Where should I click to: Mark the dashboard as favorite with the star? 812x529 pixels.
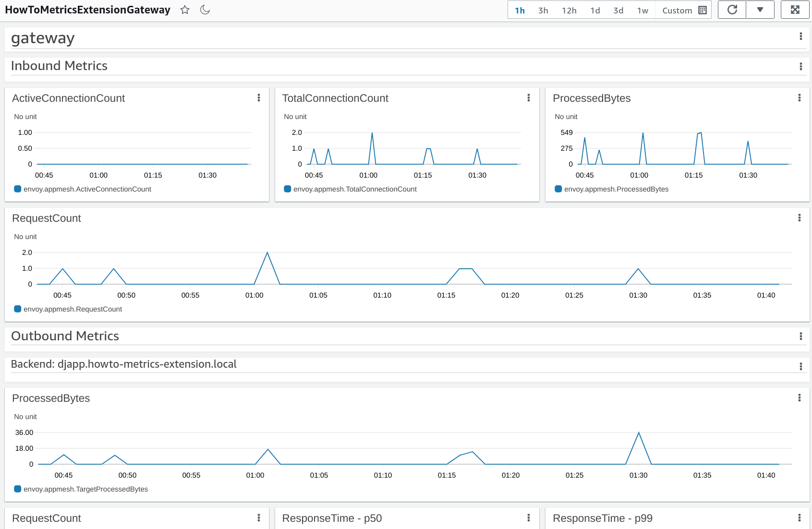[185, 10]
